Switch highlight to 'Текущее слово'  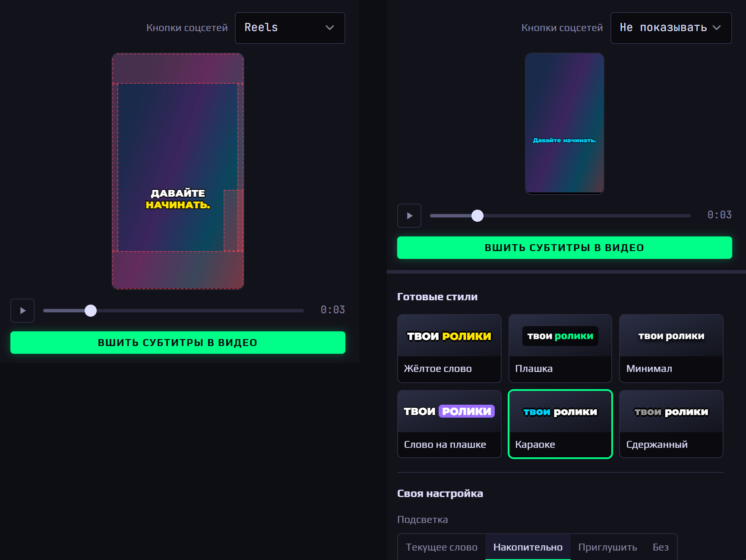[x=442, y=547]
